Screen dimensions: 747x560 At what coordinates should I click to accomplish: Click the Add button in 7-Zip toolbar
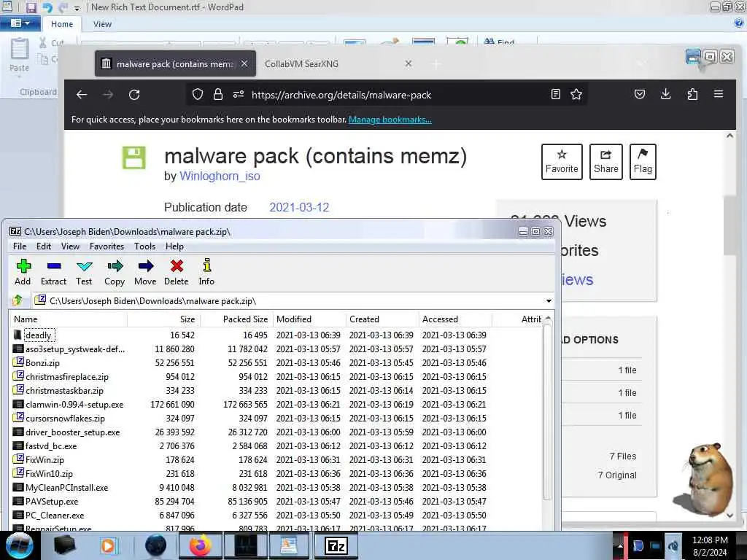coord(23,272)
